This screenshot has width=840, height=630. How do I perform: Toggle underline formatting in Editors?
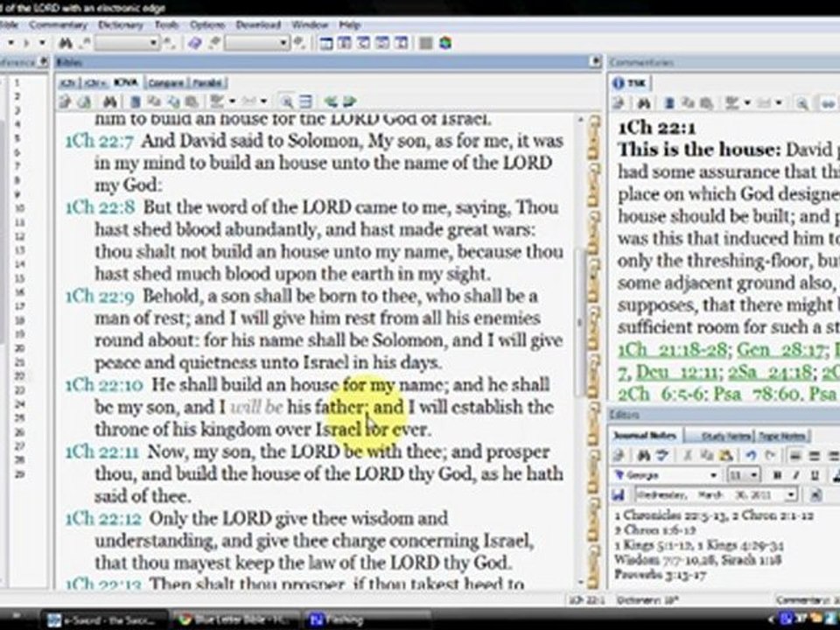coord(815,475)
